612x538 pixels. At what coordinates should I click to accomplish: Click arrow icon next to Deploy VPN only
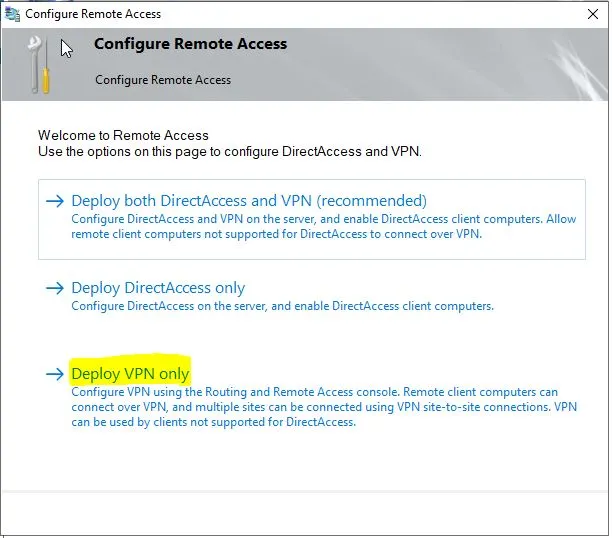pos(55,374)
